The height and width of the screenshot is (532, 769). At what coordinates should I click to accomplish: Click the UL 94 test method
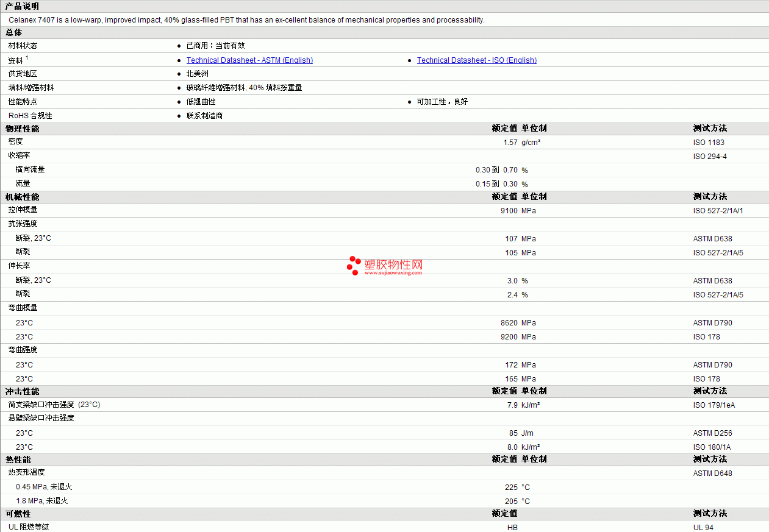pyautogui.click(x=703, y=528)
